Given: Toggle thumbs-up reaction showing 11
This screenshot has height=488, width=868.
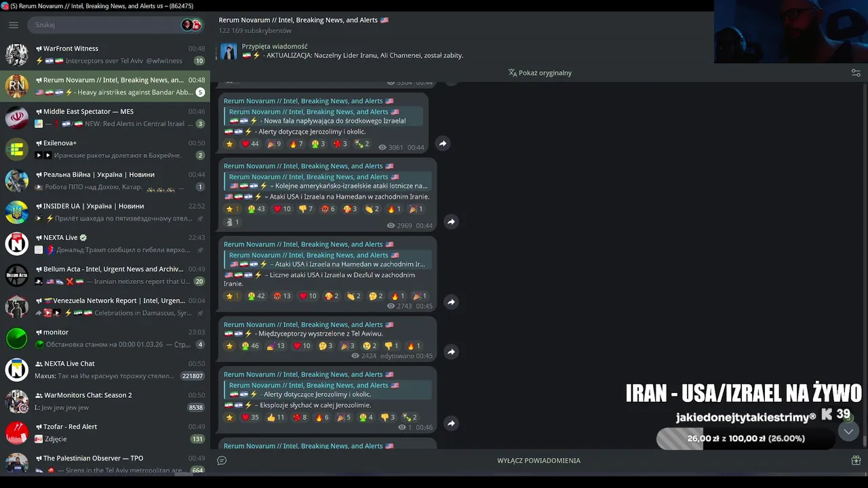Looking at the screenshot, I should [276, 418].
